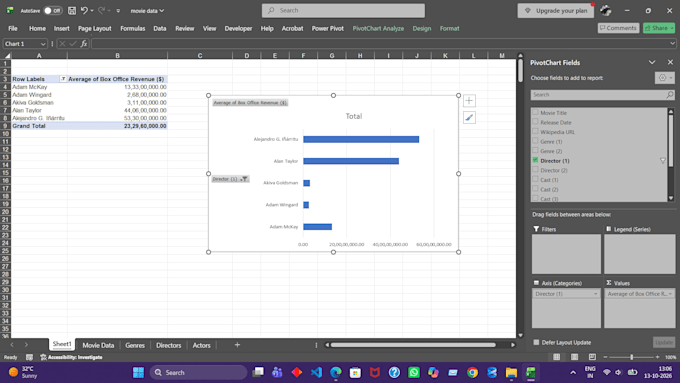Screen dimensions: 680x383
Task: Open the Formulas ribbon tab
Action: pyautogui.click(x=132, y=28)
